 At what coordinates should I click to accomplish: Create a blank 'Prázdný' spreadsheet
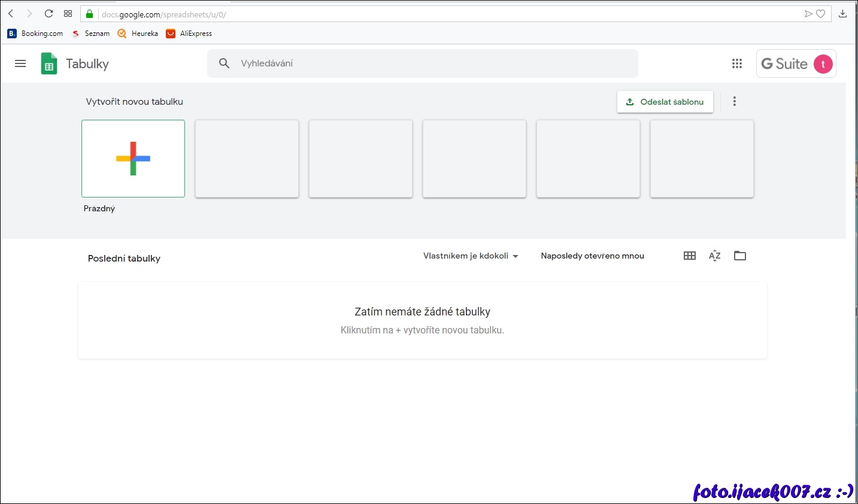[133, 159]
